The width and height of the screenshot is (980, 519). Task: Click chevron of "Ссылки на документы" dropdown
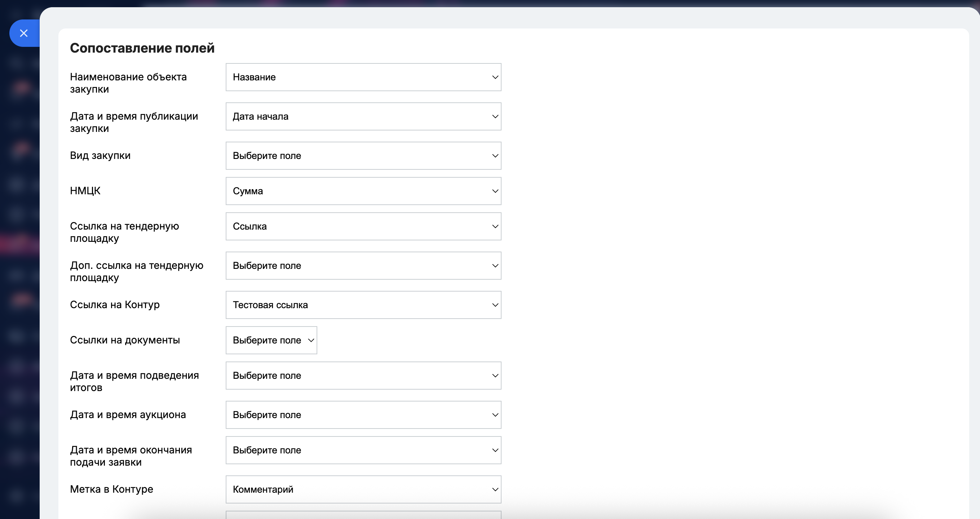[x=311, y=340]
